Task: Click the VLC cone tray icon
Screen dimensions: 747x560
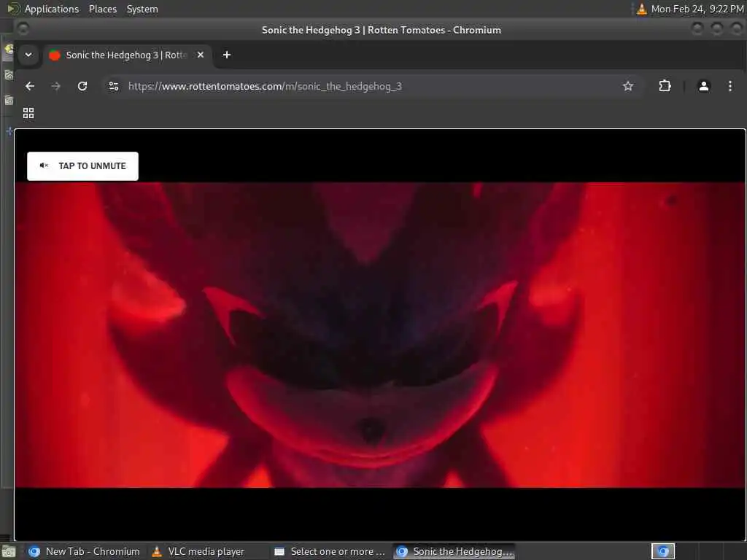Action: tap(642, 9)
